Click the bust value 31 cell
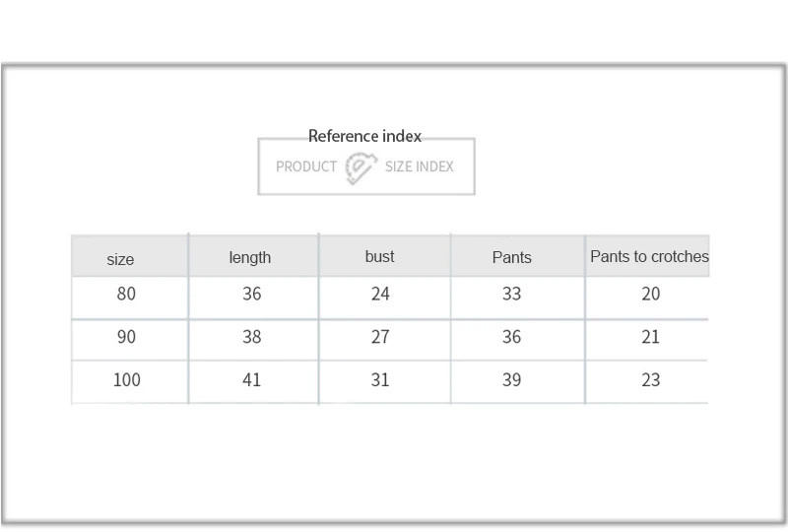Screen dimensions: 788x532 pos(380,379)
